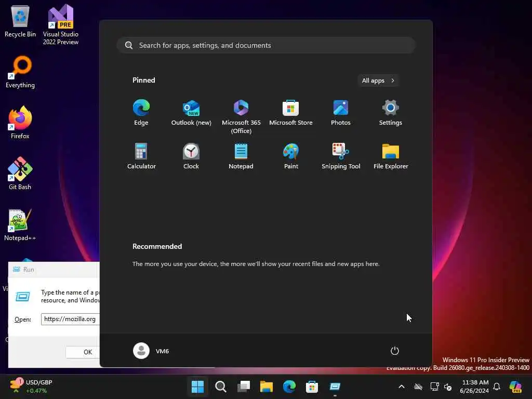Click the Open field in Run dialog
The height and width of the screenshot is (399, 532).
[x=70, y=320]
